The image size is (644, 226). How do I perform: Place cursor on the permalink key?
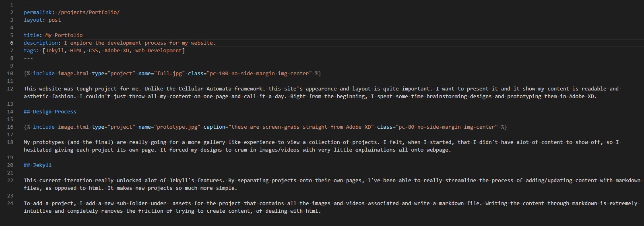point(37,12)
